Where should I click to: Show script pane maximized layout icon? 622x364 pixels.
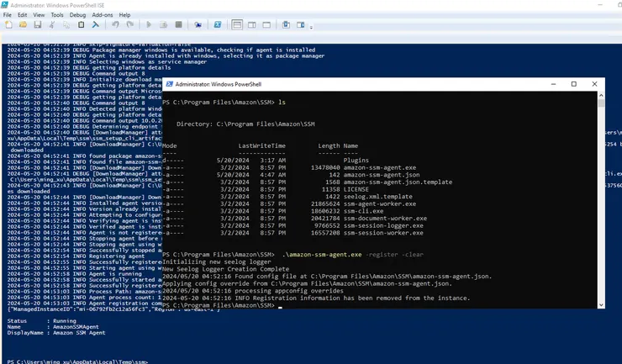pos(266,25)
